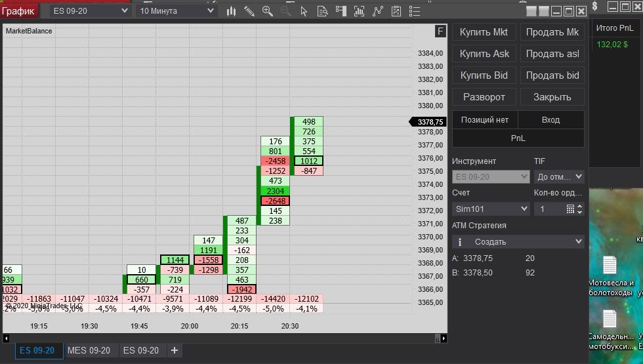The image size is (643, 364).
Task: Click the zoom in magnifier icon
Action: [268, 11]
